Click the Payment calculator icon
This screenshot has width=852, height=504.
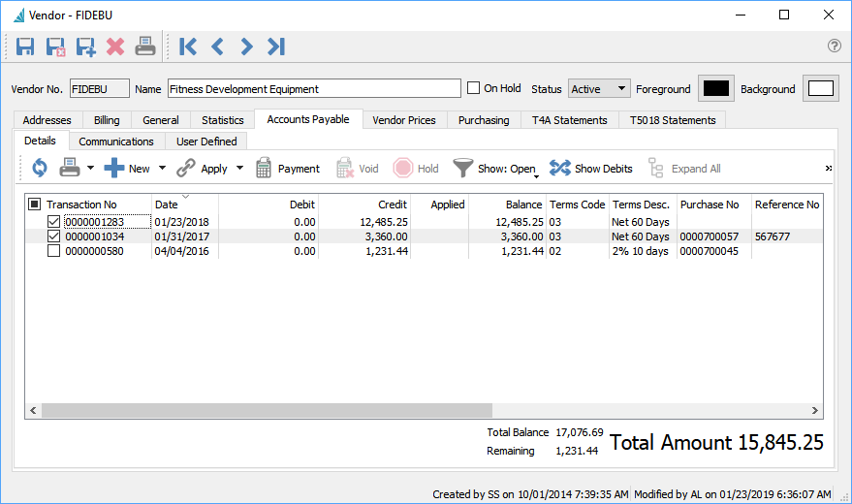click(264, 168)
